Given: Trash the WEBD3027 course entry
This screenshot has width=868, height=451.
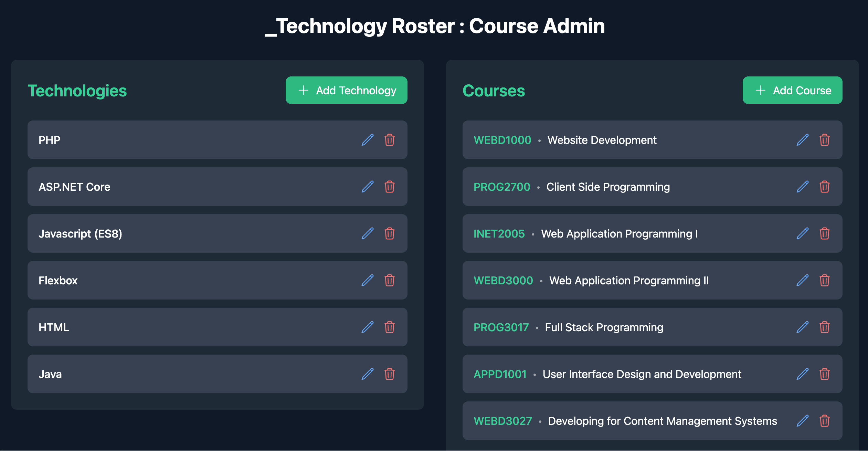Looking at the screenshot, I should (824, 421).
